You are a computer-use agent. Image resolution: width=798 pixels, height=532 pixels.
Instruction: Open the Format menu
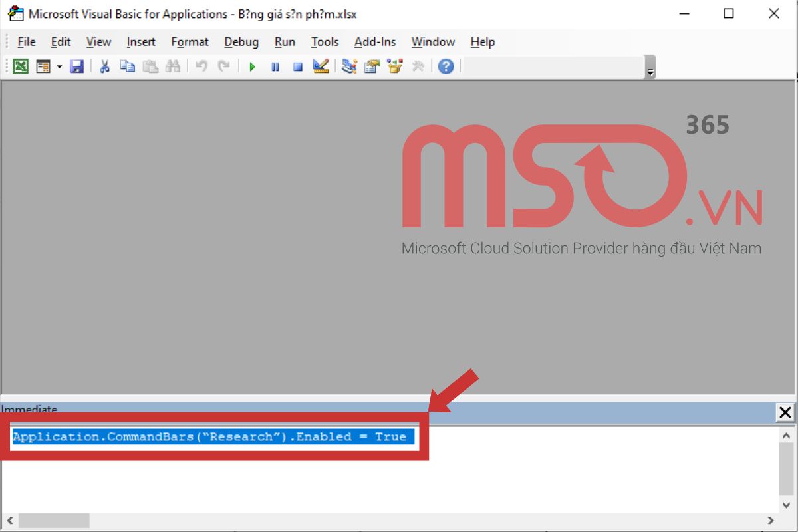pyautogui.click(x=190, y=41)
